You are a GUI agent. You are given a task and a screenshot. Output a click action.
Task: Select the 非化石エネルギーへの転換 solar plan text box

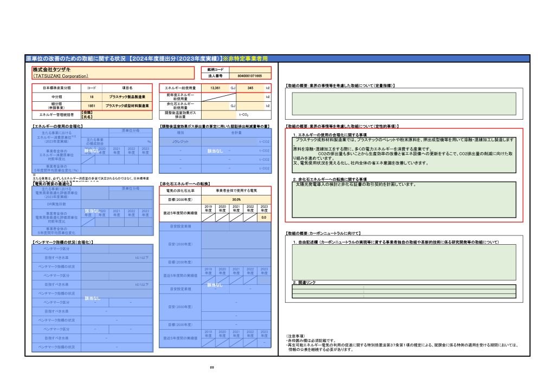(x=404, y=199)
